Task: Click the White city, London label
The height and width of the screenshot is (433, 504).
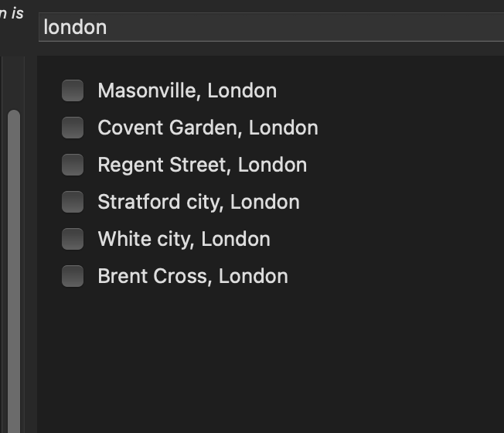Action: click(x=184, y=239)
